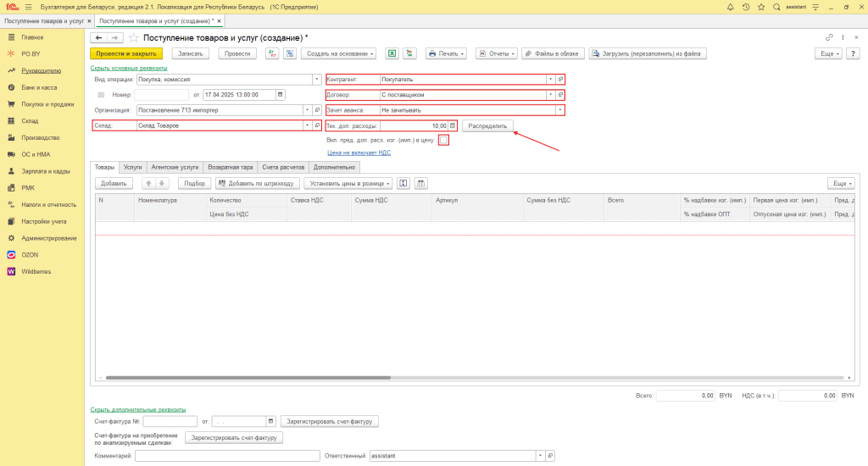The image size is (868, 466).
Task: Click table columns settings icon
Action: pyautogui.click(x=420, y=183)
